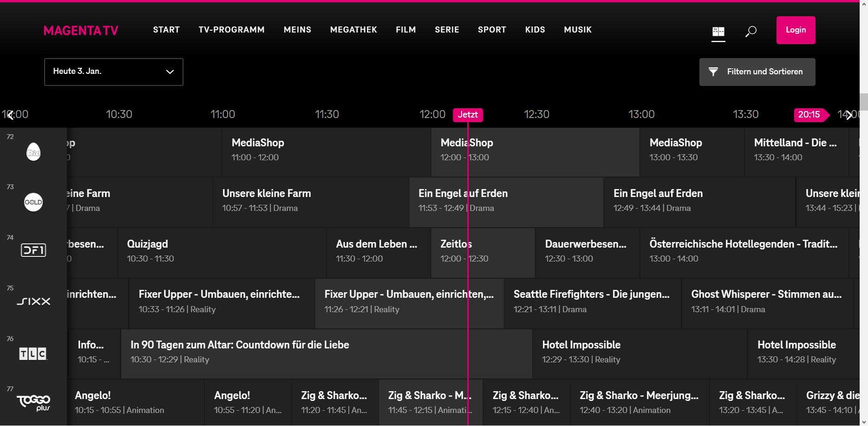Select the TLC channel logo
Viewport: 868px width, 426px height.
point(33,354)
